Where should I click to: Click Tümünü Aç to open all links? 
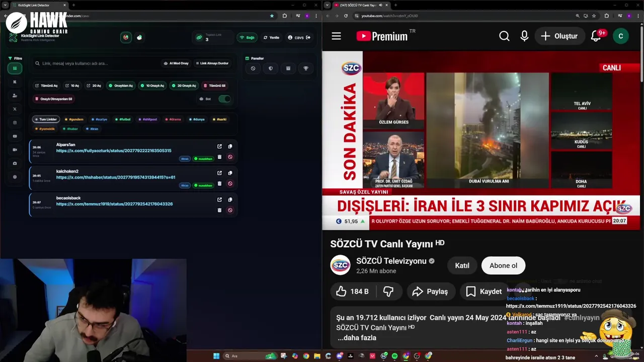tap(47, 85)
